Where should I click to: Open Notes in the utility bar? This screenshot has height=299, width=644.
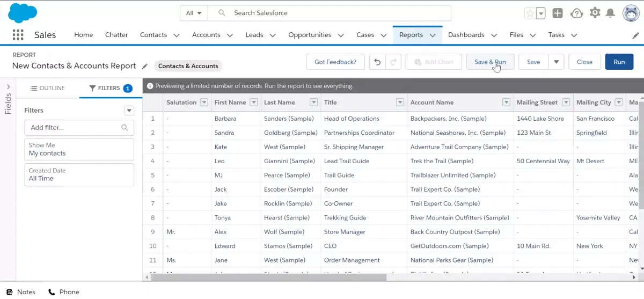21,292
